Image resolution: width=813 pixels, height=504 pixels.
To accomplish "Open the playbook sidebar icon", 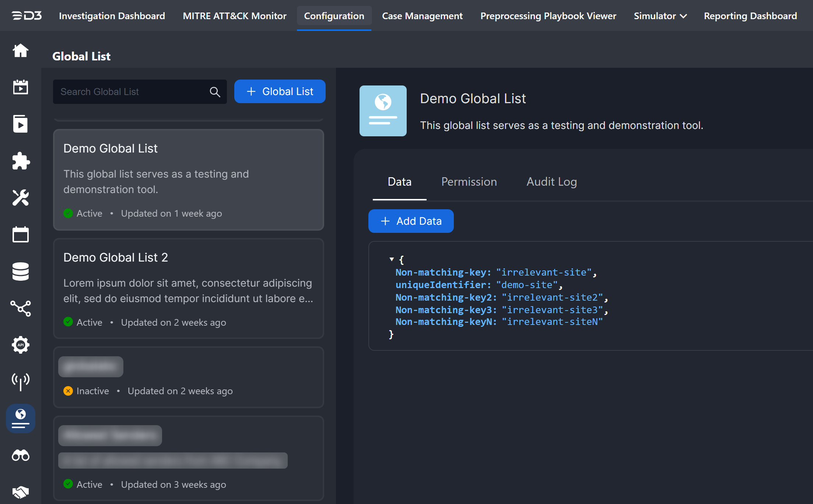I will click(x=21, y=124).
